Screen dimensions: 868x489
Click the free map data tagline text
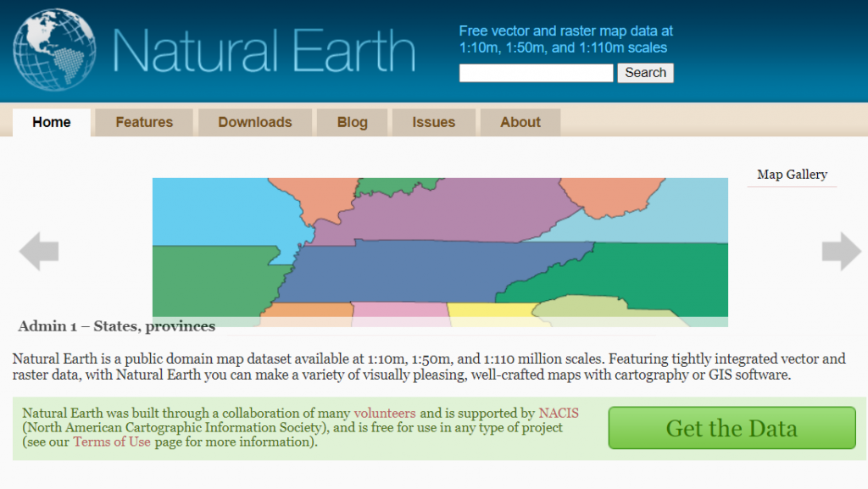click(x=565, y=39)
